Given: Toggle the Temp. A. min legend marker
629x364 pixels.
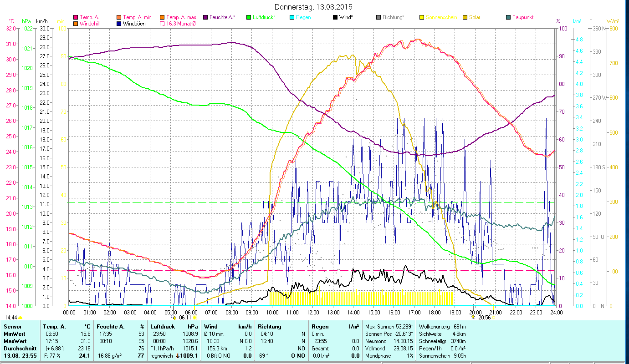Looking at the screenshot, I should coord(119,18).
